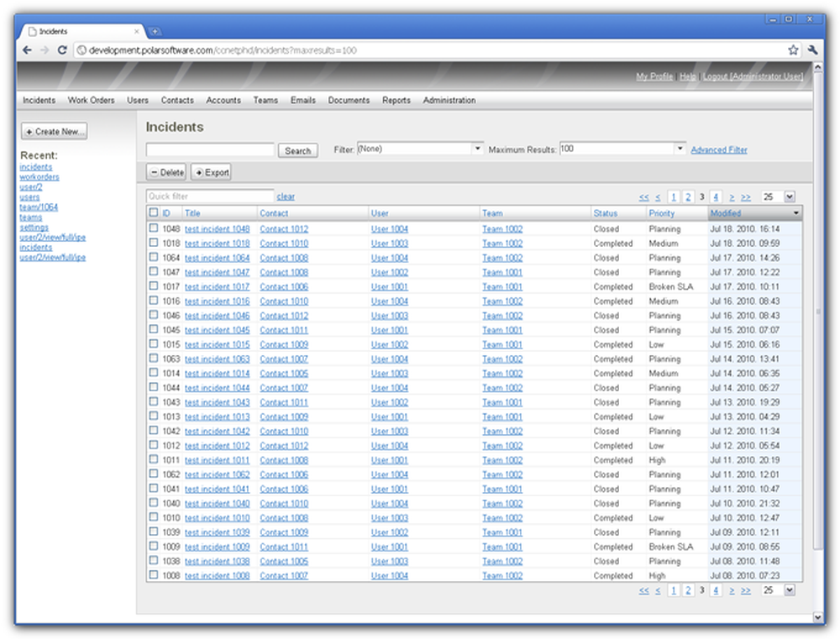The width and height of the screenshot is (840, 639).
Task: Click the bookmark star in the address bar
Action: tap(792, 50)
